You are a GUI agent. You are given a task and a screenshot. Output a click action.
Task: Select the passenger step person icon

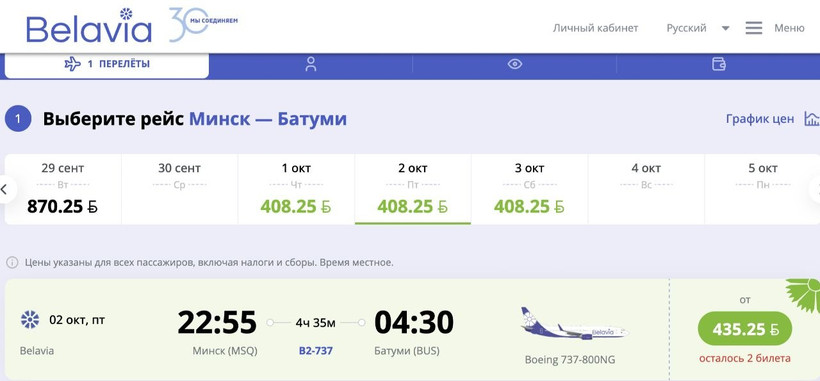coord(311,64)
